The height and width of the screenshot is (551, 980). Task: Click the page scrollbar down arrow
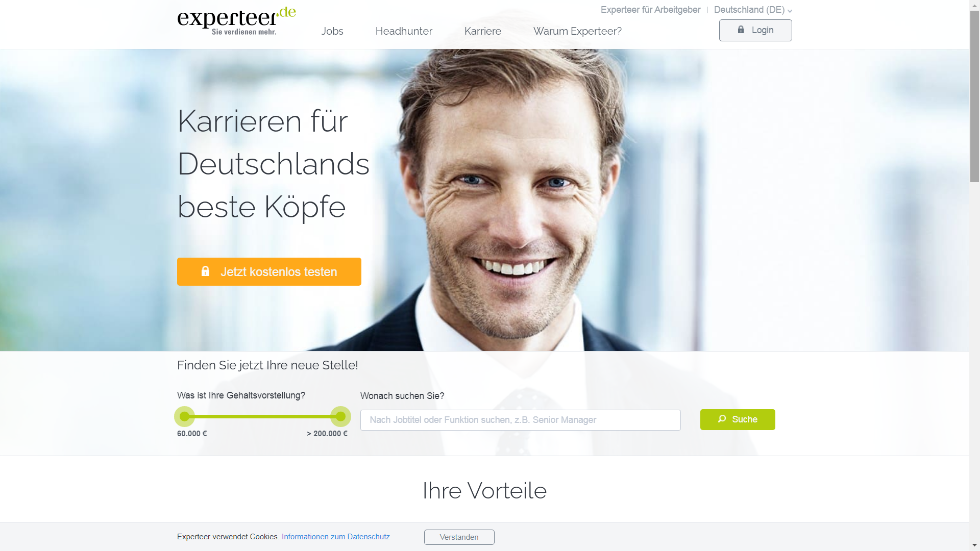point(975,546)
